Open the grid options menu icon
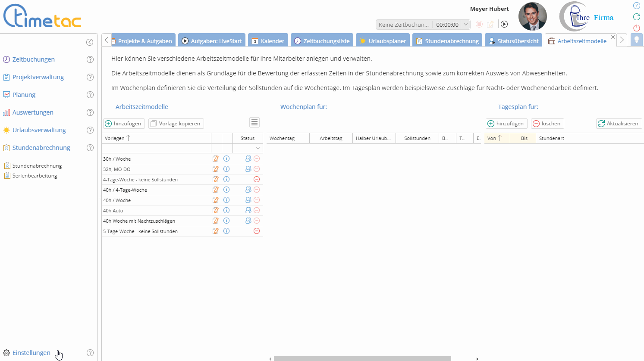Viewport: 644px width, 361px height. [x=254, y=123]
